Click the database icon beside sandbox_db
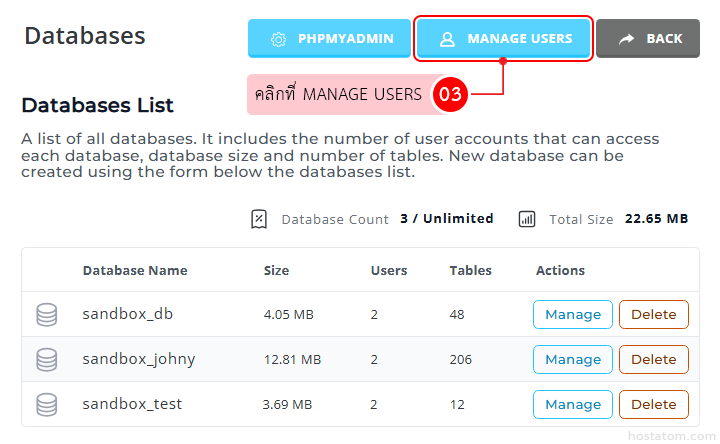 [47, 315]
